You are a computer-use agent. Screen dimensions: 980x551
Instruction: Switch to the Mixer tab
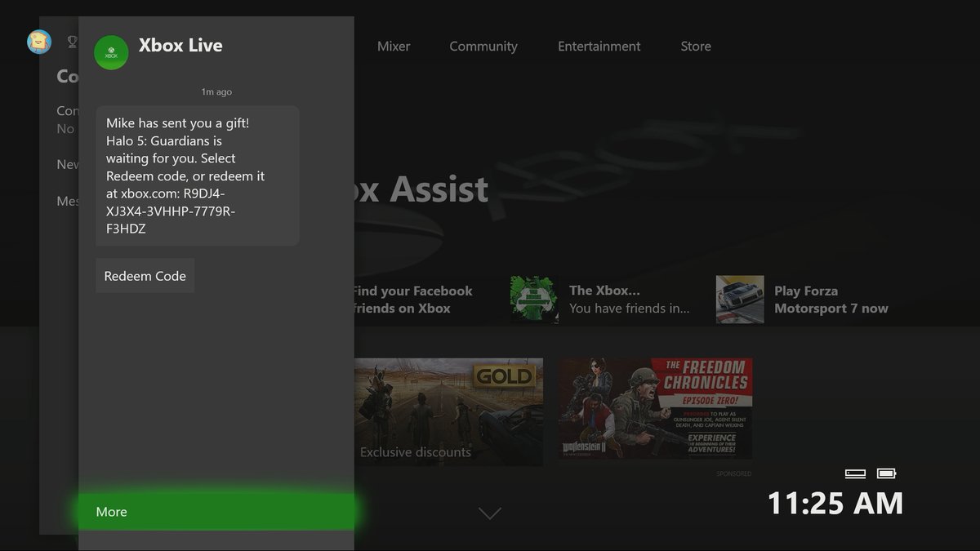tap(394, 47)
